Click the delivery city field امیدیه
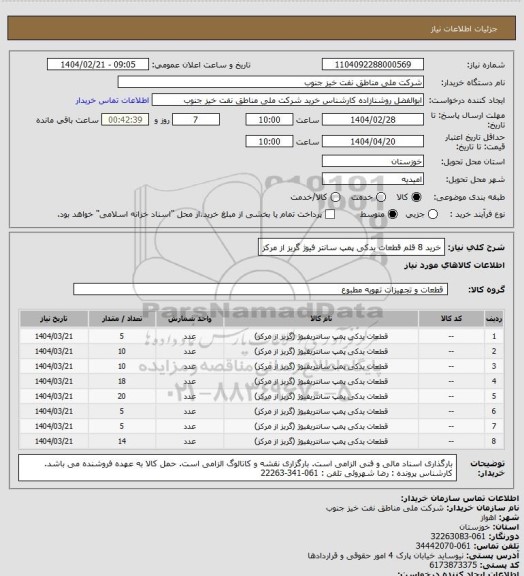The image size is (524, 576). pyautogui.click(x=373, y=179)
